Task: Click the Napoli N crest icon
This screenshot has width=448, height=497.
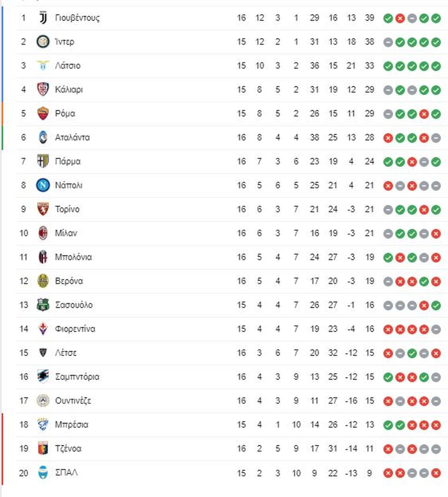Action: pyautogui.click(x=43, y=185)
